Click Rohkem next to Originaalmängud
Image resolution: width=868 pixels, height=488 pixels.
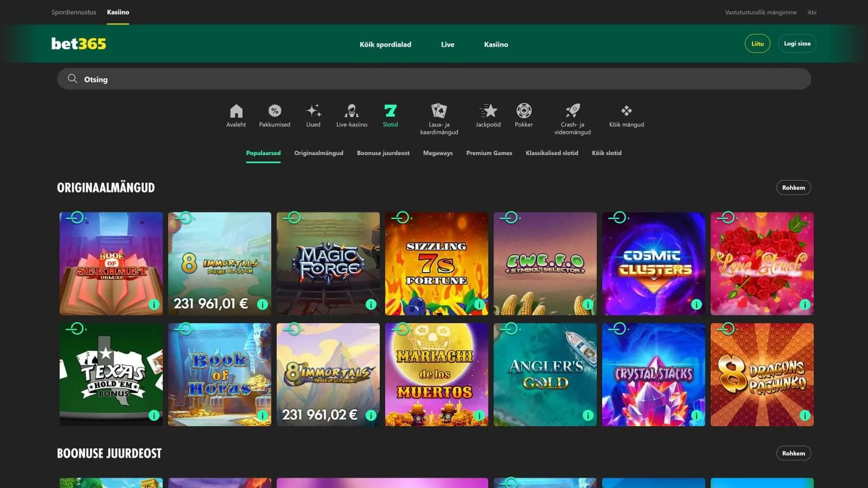tap(793, 188)
